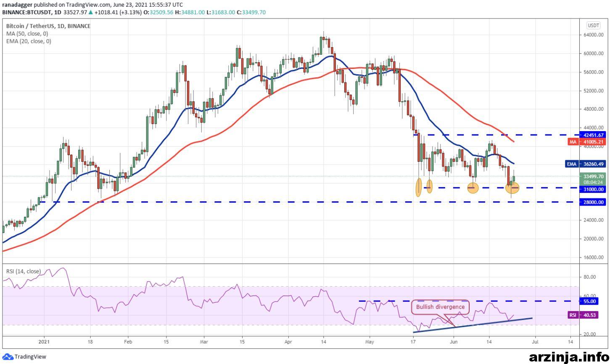Click the 2021 label on time axis

point(44,343)
